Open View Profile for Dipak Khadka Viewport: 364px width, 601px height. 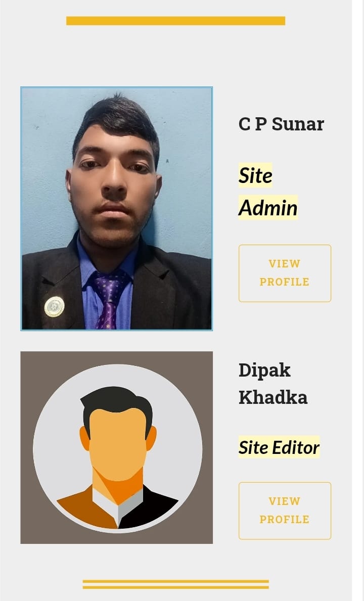[x=285, y=511]
